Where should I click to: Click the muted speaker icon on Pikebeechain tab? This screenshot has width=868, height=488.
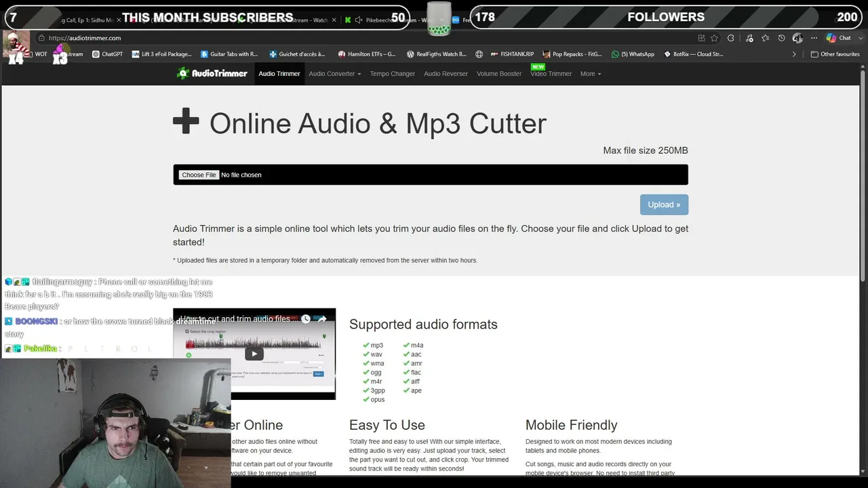click(x=359, y=20)
